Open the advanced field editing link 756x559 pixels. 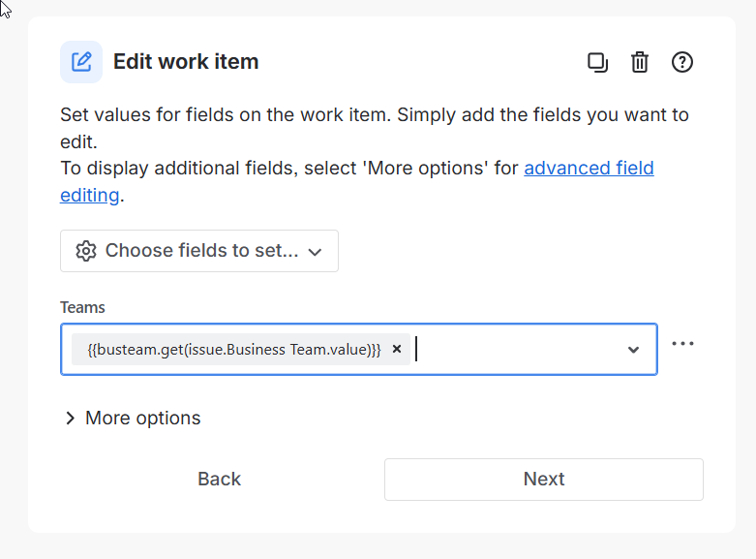589,169
